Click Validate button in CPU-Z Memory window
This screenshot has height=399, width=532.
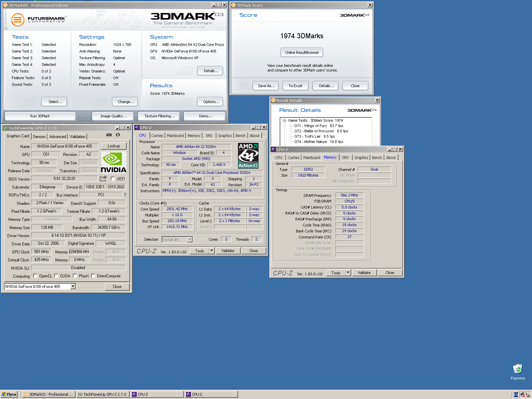364,273
